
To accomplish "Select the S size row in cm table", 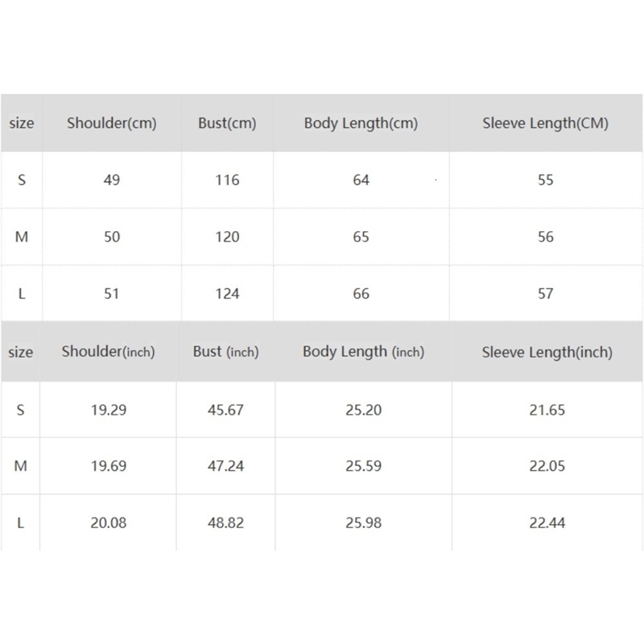I will tap(22, 180).
